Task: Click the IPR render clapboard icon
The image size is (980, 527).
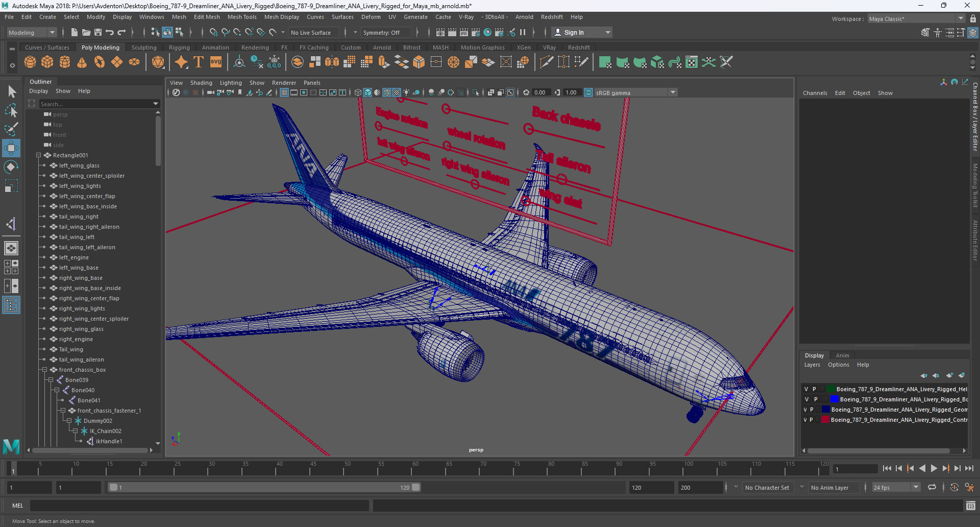Action: (x=464, y=32)
